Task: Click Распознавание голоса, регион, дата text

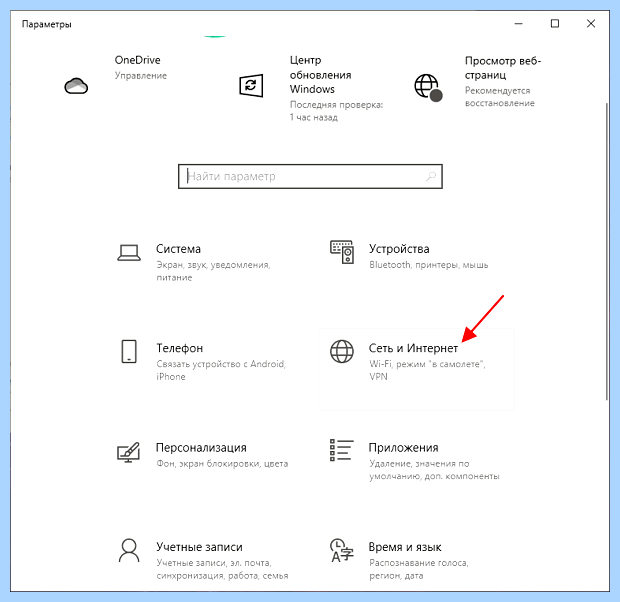Action: 419,569
